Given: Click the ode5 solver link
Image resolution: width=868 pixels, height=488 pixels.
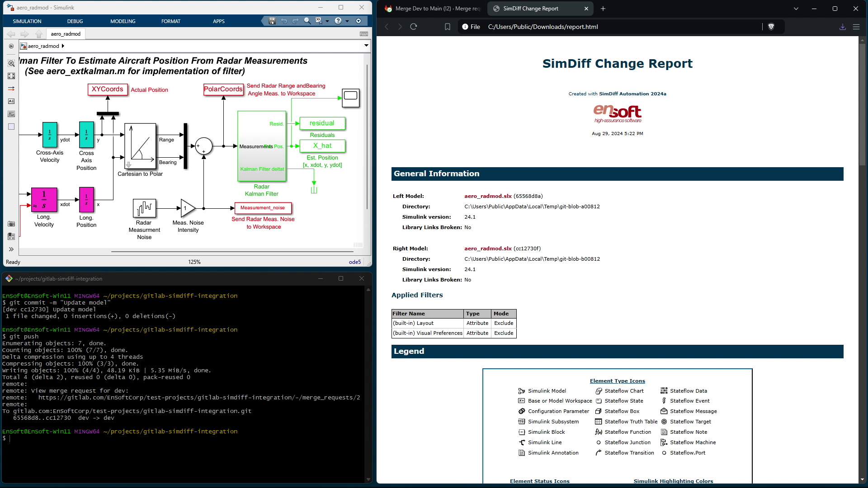Looking at the screenshot, I should [354, 262].
